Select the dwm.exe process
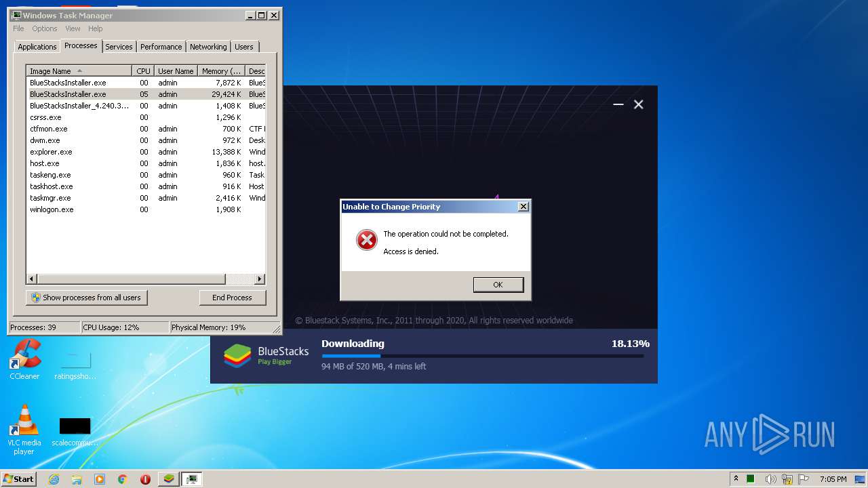The width and height of the screenshot is (868, 488). [x=146, y=140]
